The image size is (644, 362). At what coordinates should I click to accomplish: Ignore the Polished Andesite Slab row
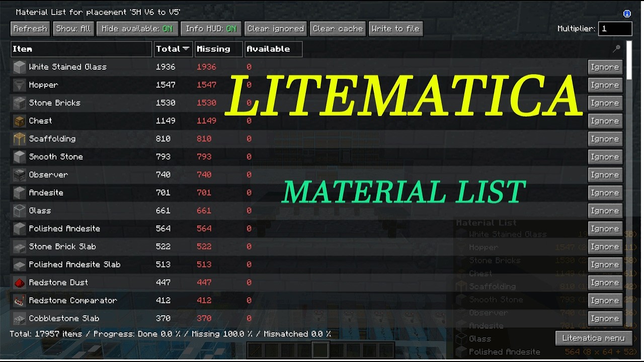[605, 265]
